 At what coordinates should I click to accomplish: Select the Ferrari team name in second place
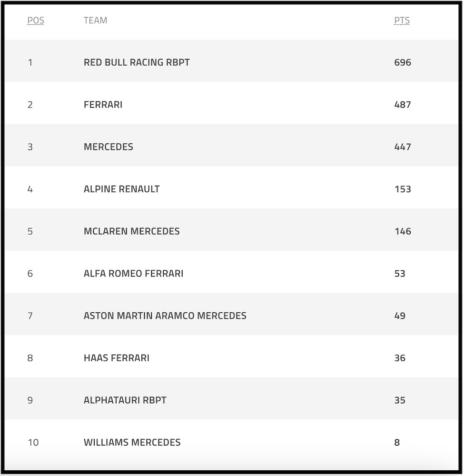tap(103, 105)
